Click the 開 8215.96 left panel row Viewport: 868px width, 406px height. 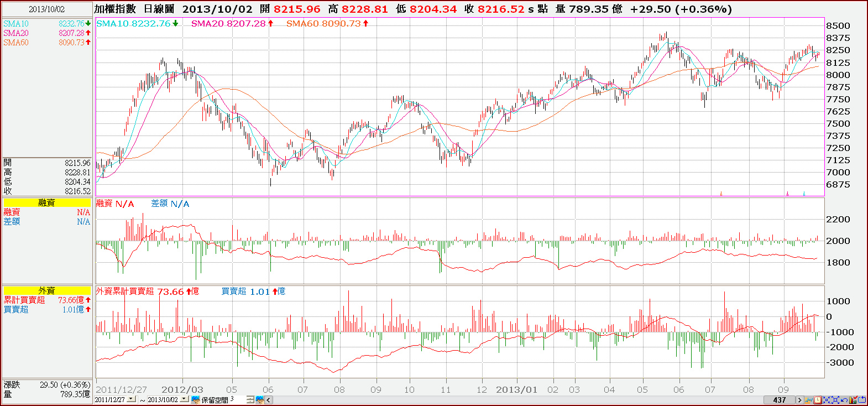(47, 163)
